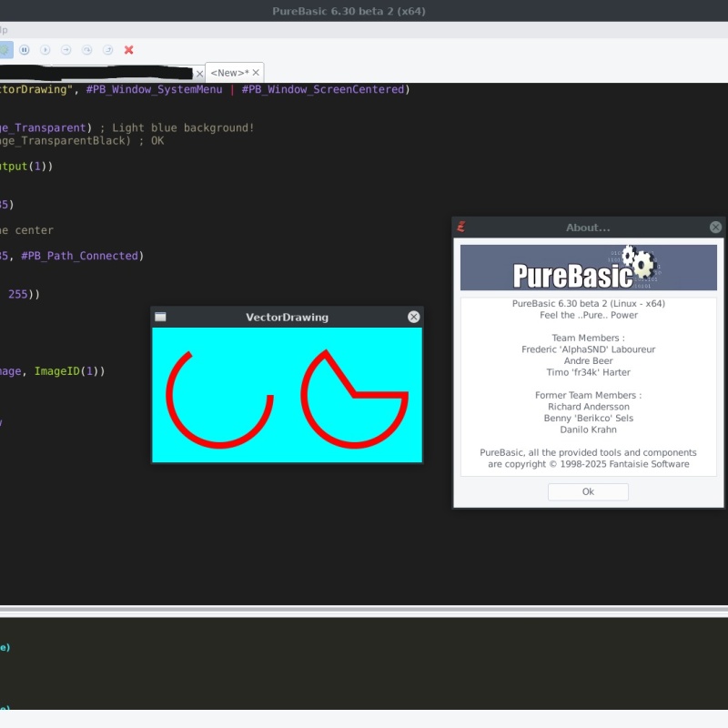Click the splitter bar above the bottom panel

pyautogui.click(x=364, y=608)
